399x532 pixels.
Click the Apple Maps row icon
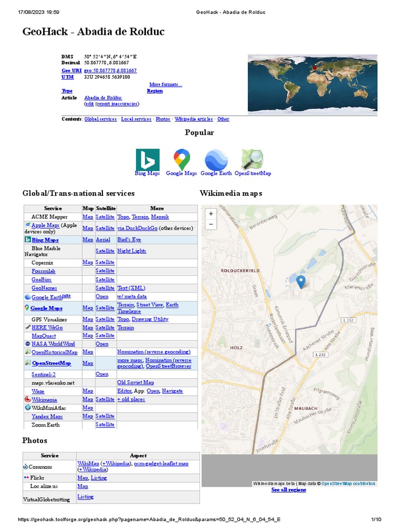(x=28, y=224)
